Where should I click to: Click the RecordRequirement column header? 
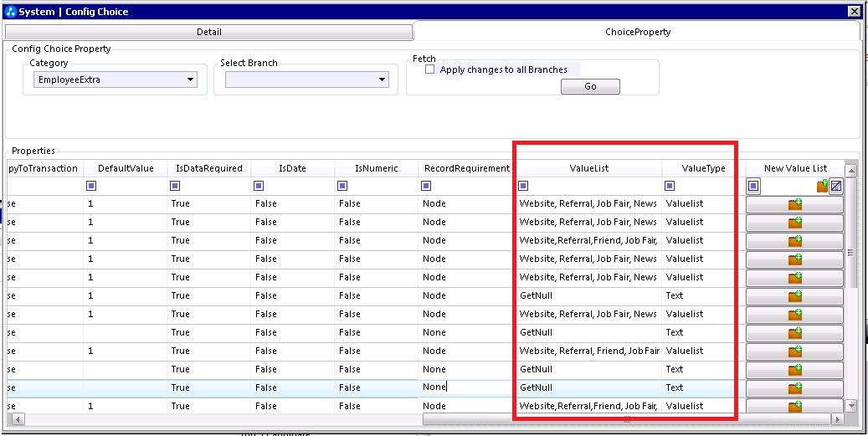[467, 168]
